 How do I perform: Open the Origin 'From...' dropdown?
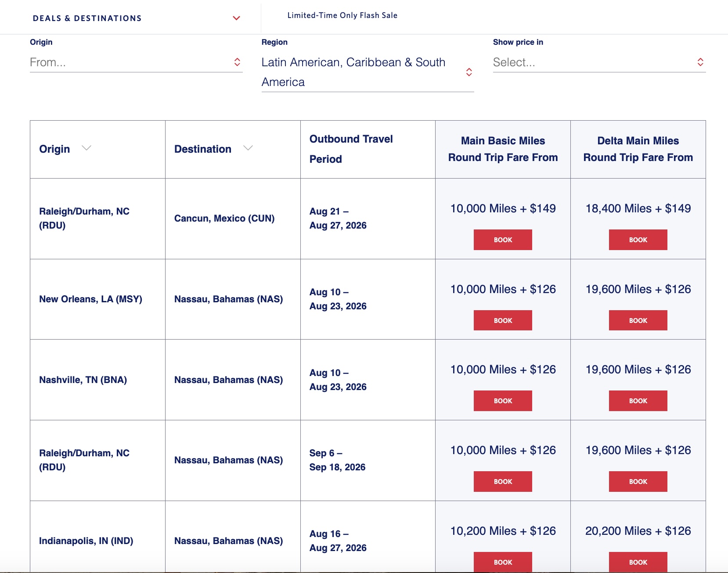point(136,62)
